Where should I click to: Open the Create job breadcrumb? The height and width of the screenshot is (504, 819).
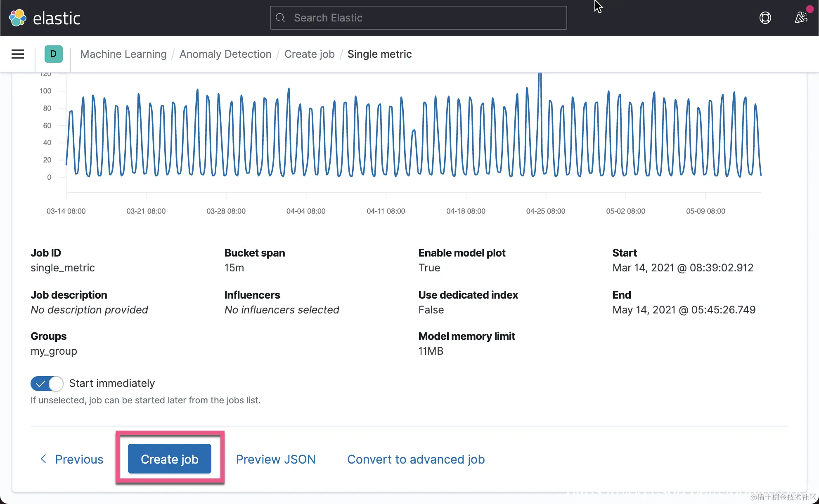(x=309, y=54)
